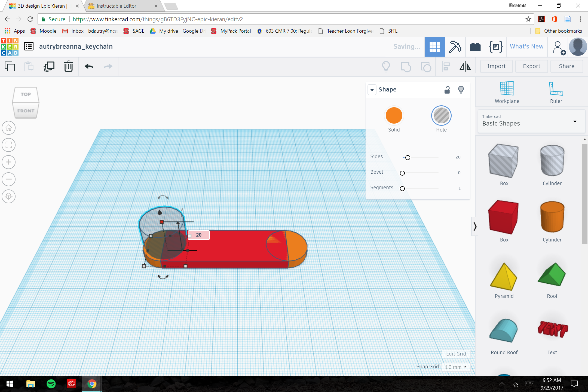
Task: Switch to the Instructable Editor tab
Action: coord(117,6)
